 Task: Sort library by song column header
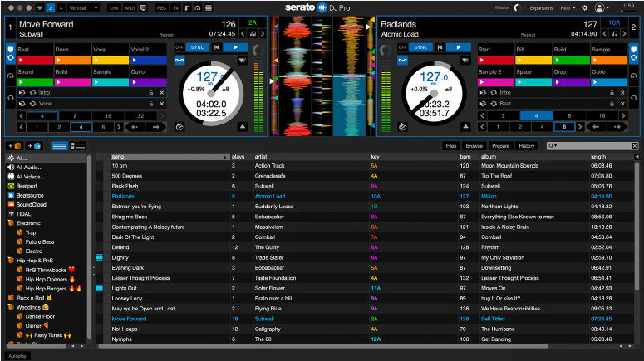click(170, 157)
